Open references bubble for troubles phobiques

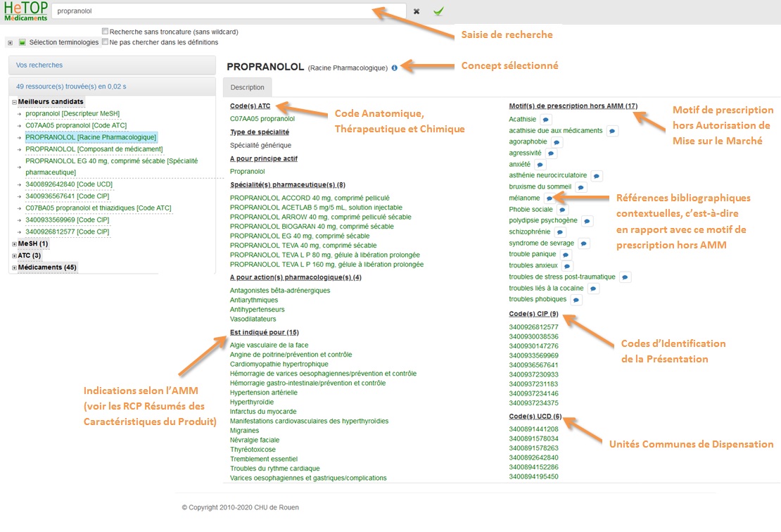(576, 300)
